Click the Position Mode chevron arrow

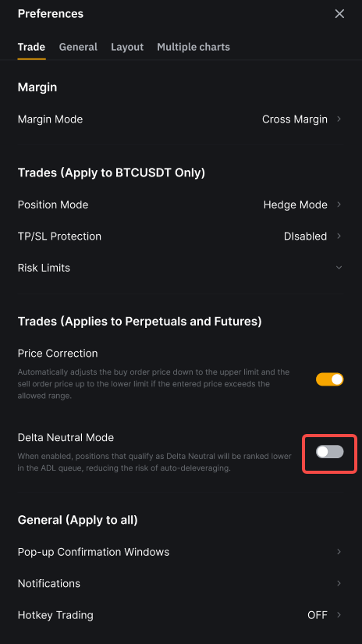point(339,204)
